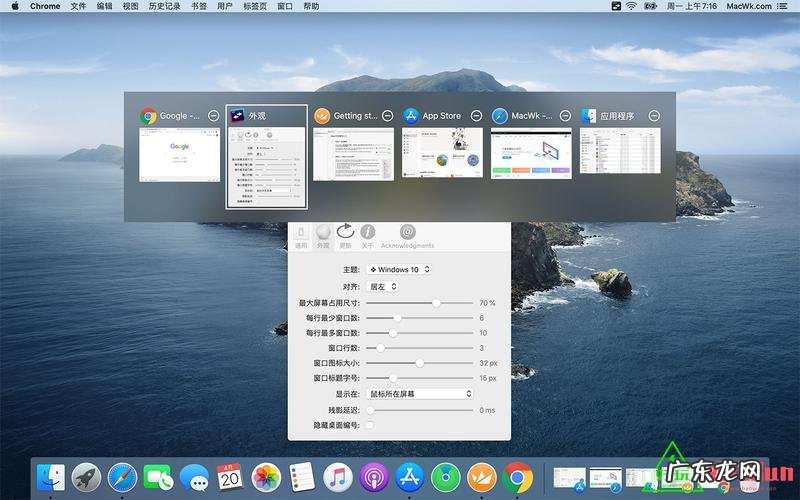800x500 pixels.
Task: Select the 应用程序 Finder window title
Action: pyautogui.click(x=617, y=116)
